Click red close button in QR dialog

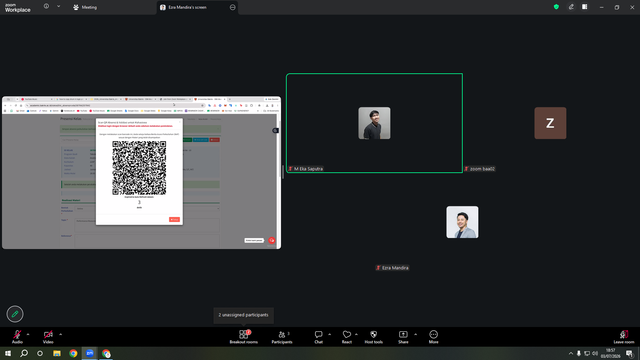click(174, 220)
